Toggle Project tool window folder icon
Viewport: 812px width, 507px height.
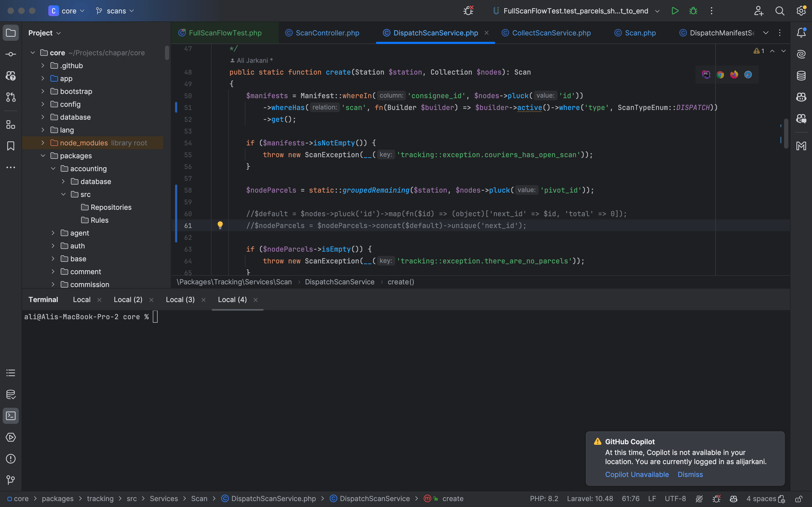tap(10, 33)
